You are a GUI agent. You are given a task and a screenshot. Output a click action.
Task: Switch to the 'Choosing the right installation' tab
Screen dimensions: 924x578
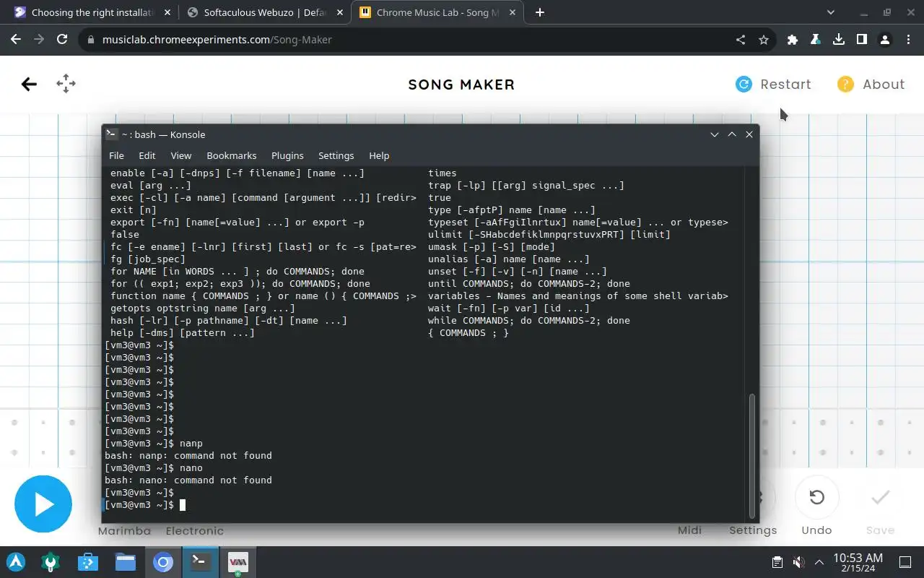click(x=92, y=12)
